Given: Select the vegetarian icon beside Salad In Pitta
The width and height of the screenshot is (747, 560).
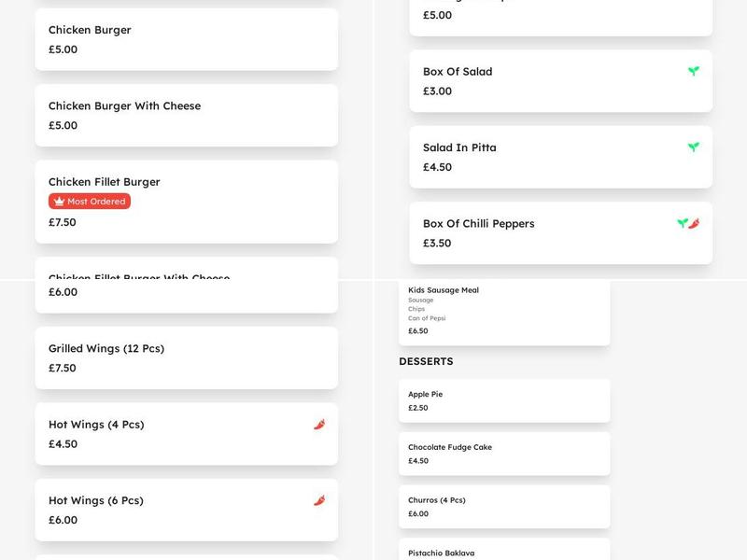Looking at the screenshot, I should pyautogui.click(x=692, y=147).
